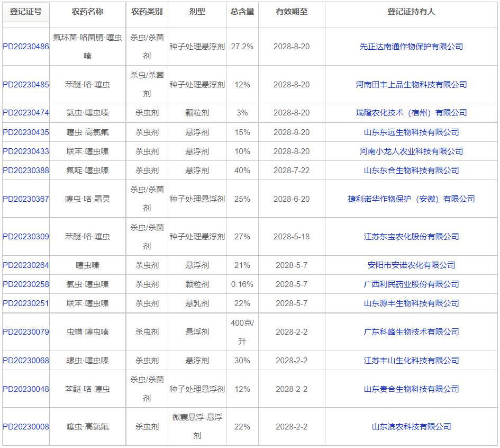Open registration link PD20230367
Viewport: 500px width, 448px height.
tap(26, 199)
